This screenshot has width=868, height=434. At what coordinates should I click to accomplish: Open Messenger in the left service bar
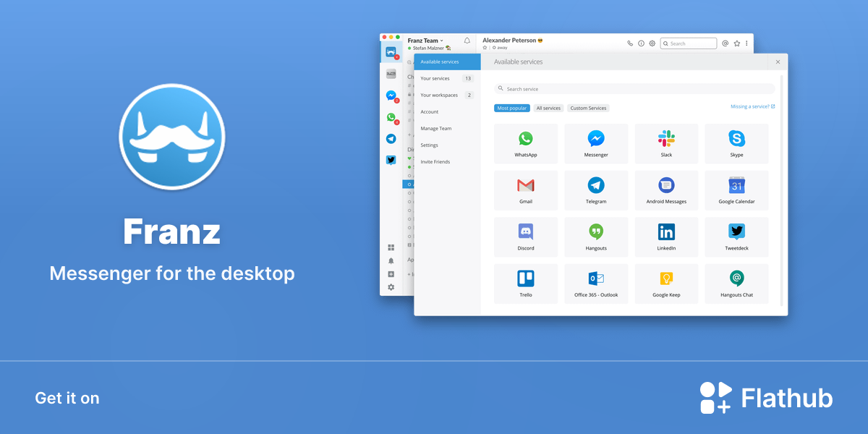coord(391,95)
